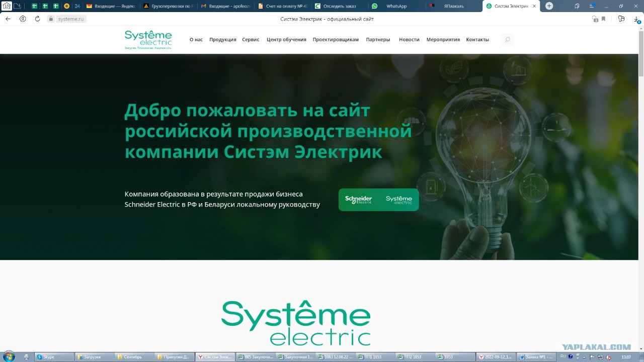Screen dimensions: 644x362
Task: Open a new browser tab
Action: (x=549, y=6)
